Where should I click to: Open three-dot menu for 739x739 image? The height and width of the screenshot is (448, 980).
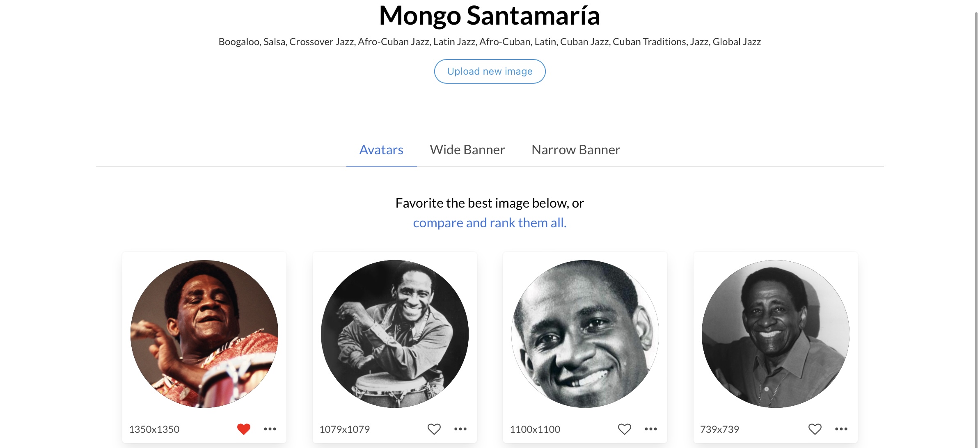point(841,429)
